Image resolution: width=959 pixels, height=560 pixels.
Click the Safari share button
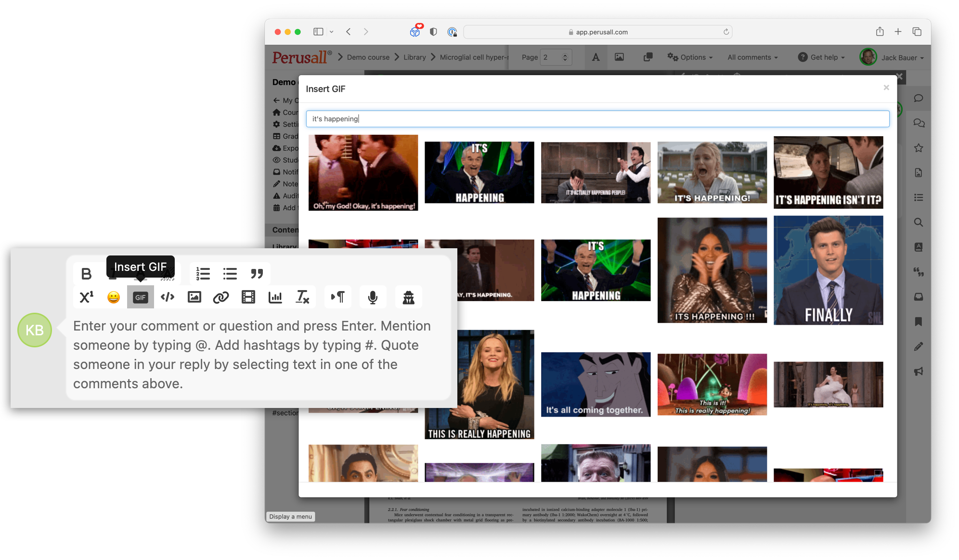pos(880,32)
